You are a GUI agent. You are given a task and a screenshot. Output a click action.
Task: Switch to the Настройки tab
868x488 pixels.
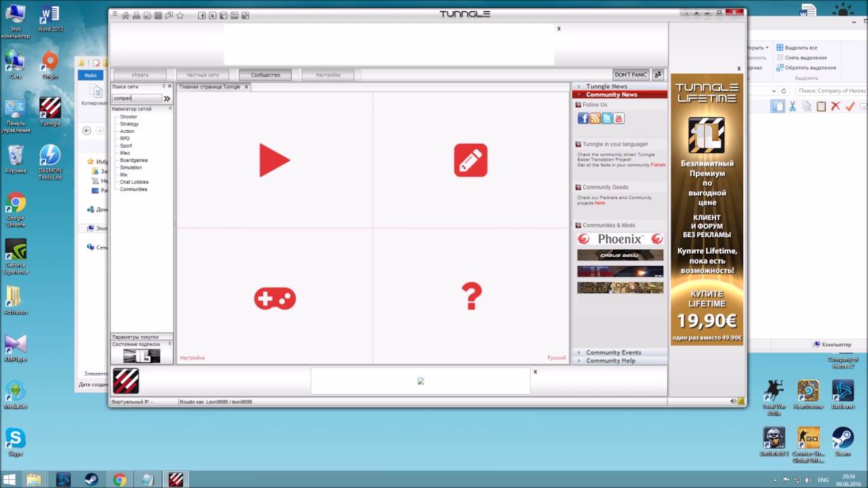click(328, 75)
